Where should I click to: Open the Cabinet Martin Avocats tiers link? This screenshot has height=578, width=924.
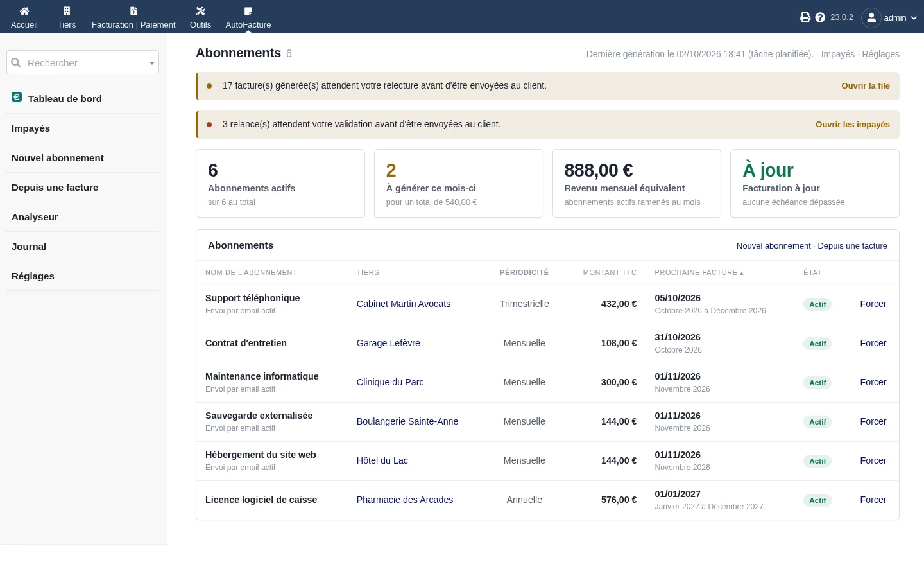[x=404, y=304]
